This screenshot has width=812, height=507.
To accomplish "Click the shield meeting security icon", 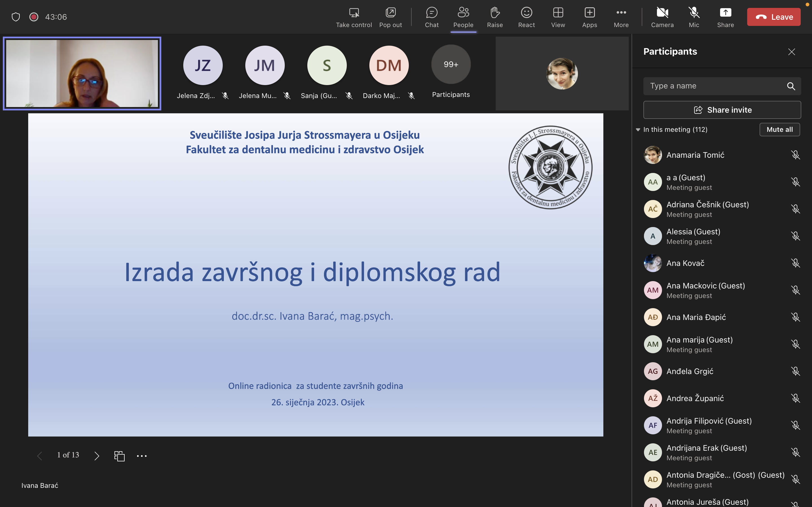I will pyautogui.click(x=16, y=17).
